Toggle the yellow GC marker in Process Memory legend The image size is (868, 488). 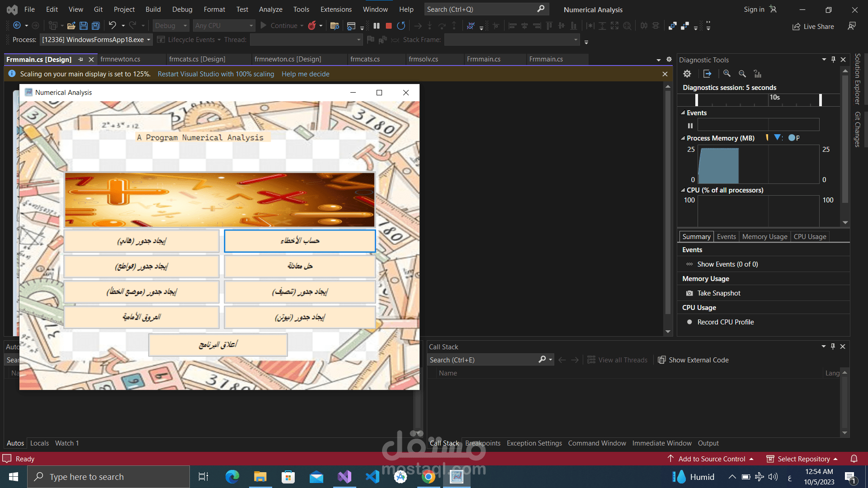coord(767,137)
